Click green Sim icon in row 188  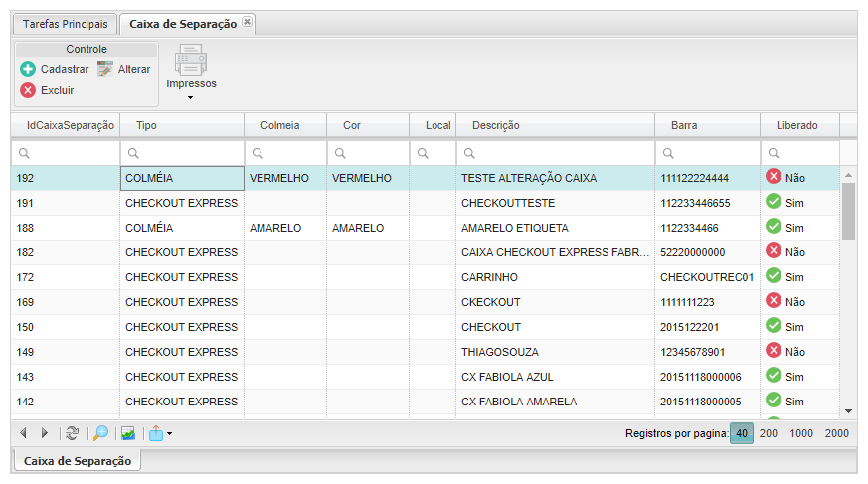(x=774, y=227)
